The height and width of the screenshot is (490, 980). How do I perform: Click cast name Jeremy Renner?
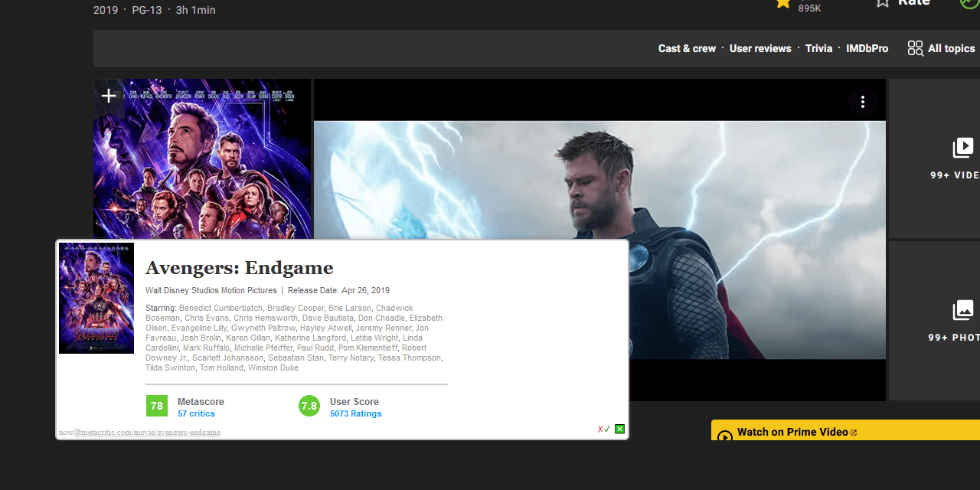coord(383,328)
